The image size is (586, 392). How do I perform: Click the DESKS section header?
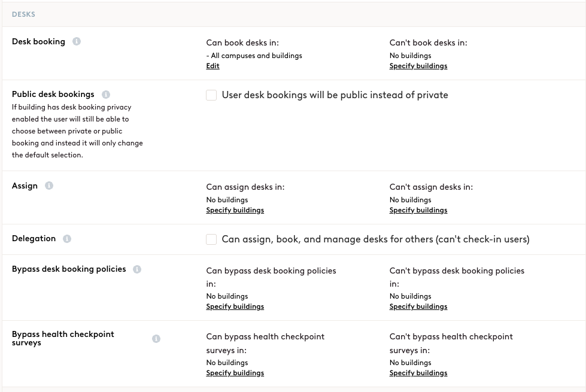(23, 14)
